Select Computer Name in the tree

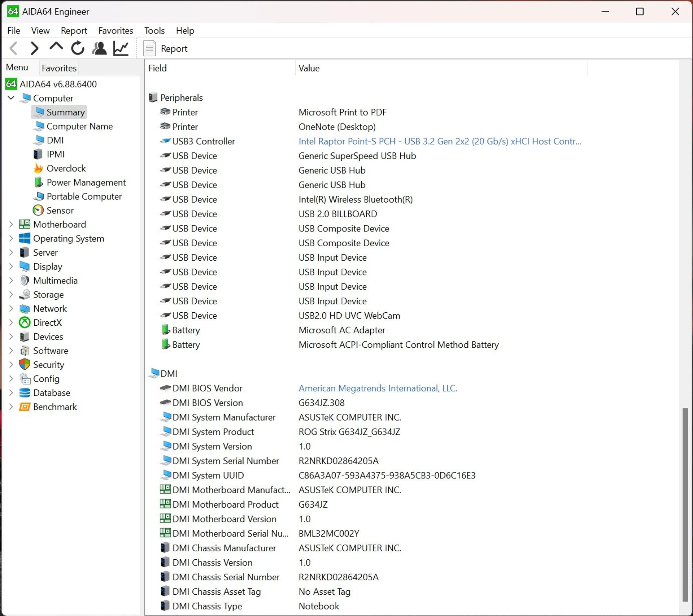[79, 126]
